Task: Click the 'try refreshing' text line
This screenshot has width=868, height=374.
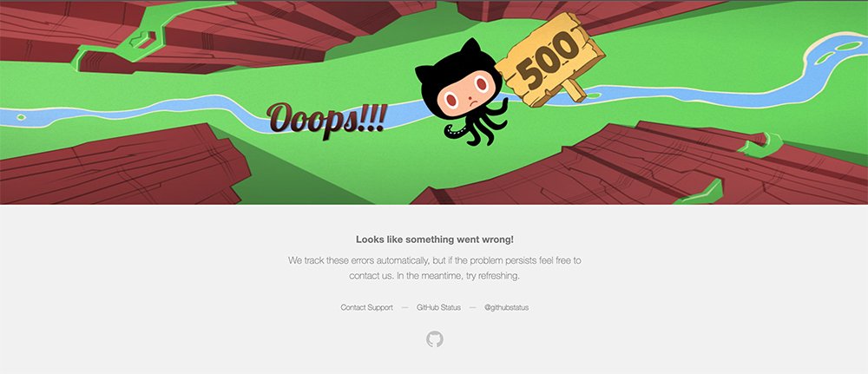Action: pyautogui.click(x=435, y=276)
